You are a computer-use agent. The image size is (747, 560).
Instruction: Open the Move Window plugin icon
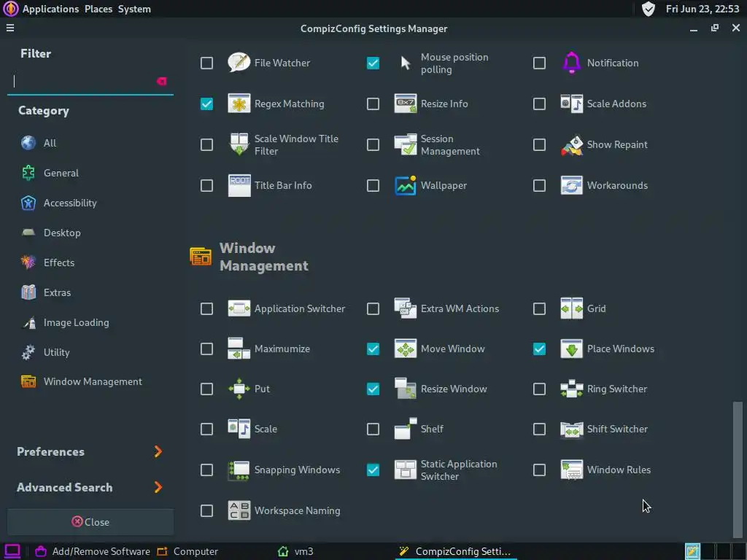click(x=406, y=349)
